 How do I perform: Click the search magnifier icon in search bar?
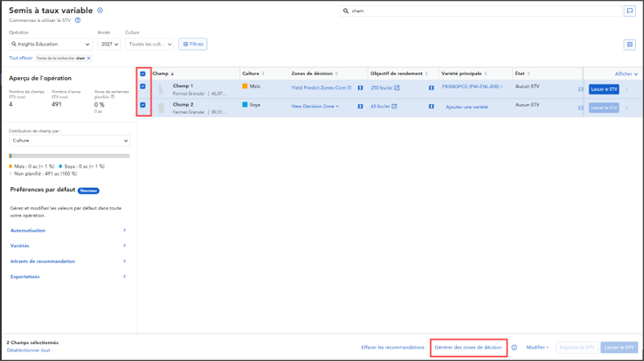[346, 11]
